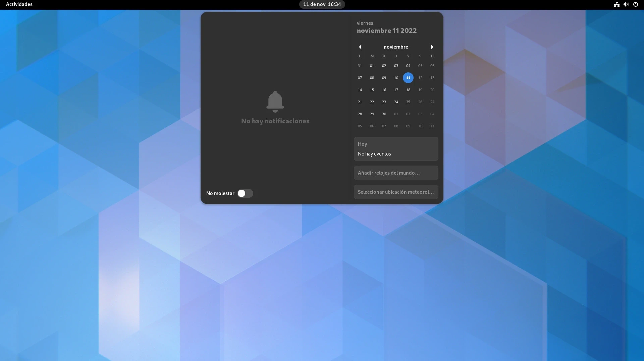
Task: Click Seleccionar ubicación meteorológica button
Action: 396,192
